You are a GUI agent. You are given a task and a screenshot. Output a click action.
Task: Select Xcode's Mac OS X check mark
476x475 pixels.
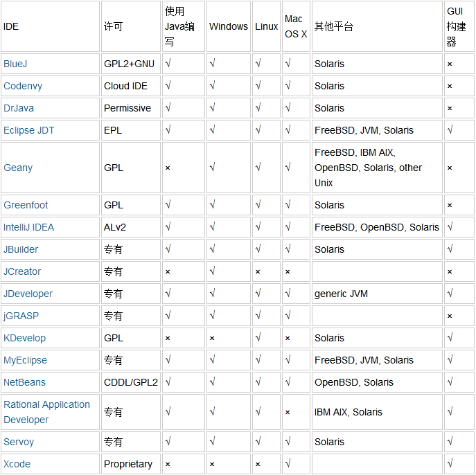click(288, 463)
